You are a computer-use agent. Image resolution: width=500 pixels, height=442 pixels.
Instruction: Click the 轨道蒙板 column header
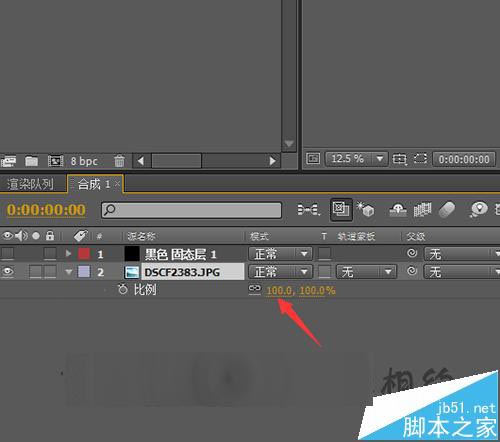356,237
